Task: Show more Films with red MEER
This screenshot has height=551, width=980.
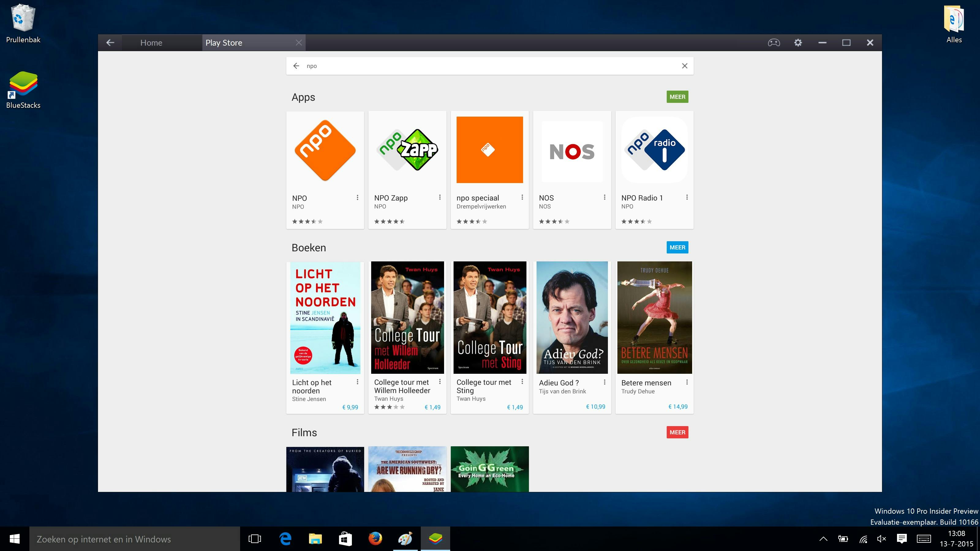Action: (677, 432)
